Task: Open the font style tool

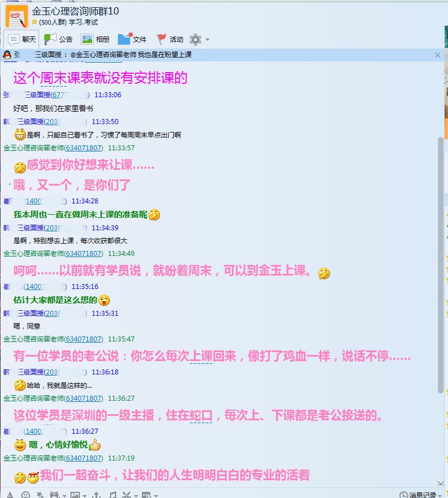Action: click(9, 495)
